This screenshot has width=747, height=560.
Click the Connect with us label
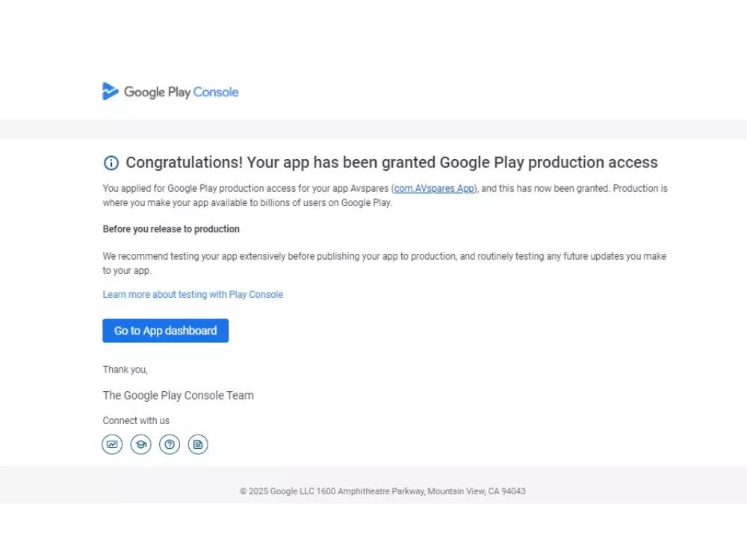click(x=136, y=420)
